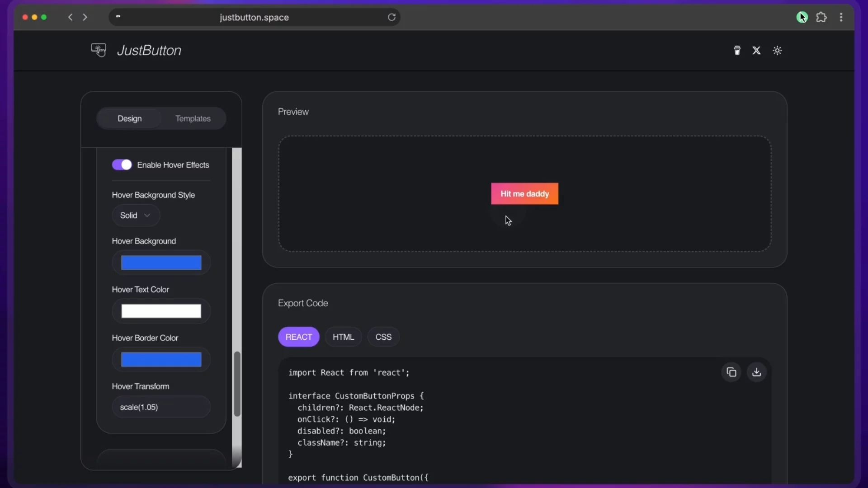The image size is (868, 488).
Task: Open the coffee donation icon
Action: (x=737, y=50)
